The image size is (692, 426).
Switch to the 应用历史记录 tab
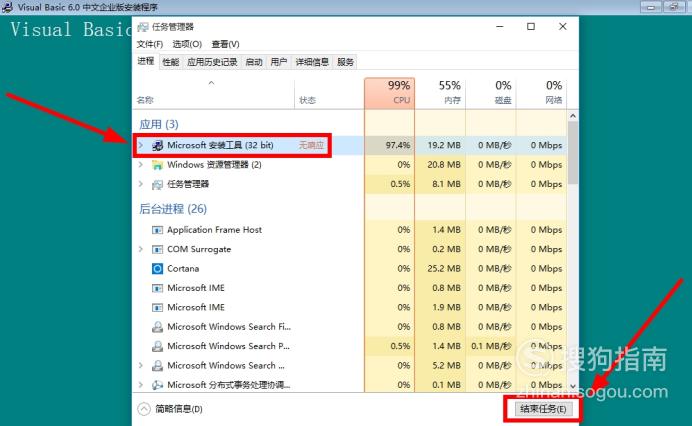click(x=212, y=62)
